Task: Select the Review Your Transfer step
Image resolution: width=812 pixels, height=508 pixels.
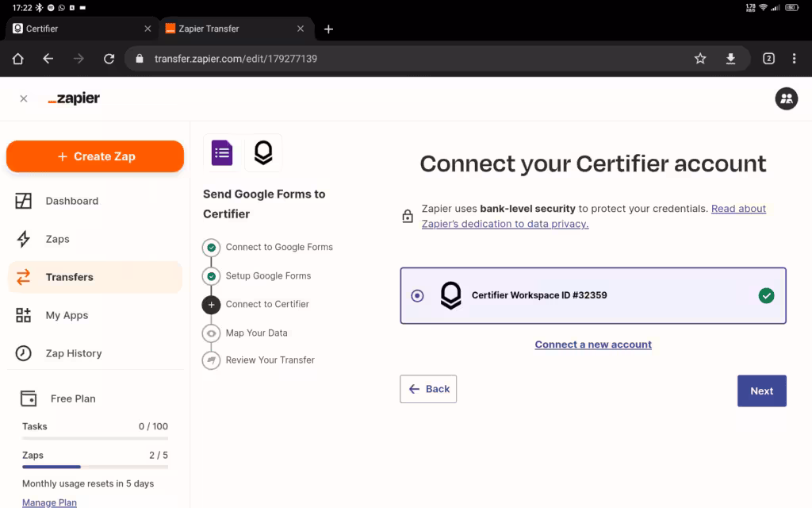Action: 258,360
